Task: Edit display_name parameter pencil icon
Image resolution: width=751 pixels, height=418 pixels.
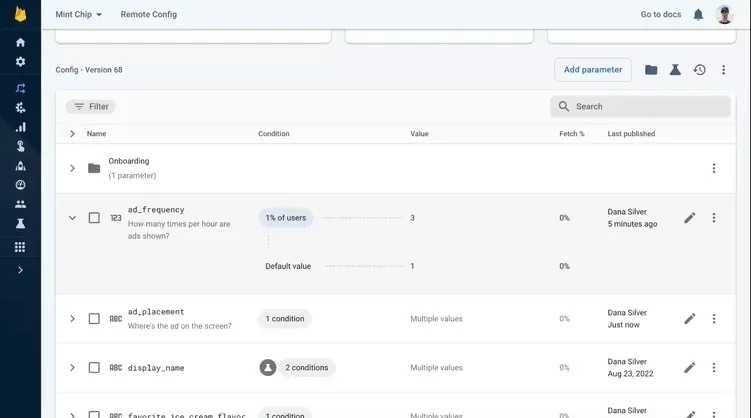Action: (x=690, y=368)
